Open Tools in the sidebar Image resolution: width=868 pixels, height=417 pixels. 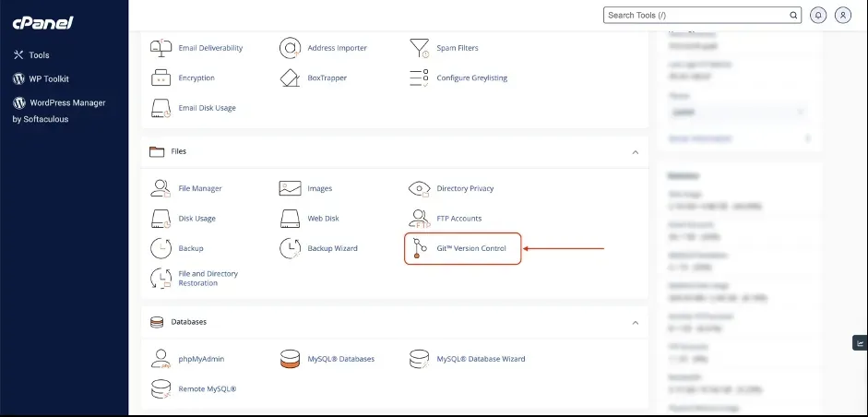pyautogui.click(x=31, y=54)
